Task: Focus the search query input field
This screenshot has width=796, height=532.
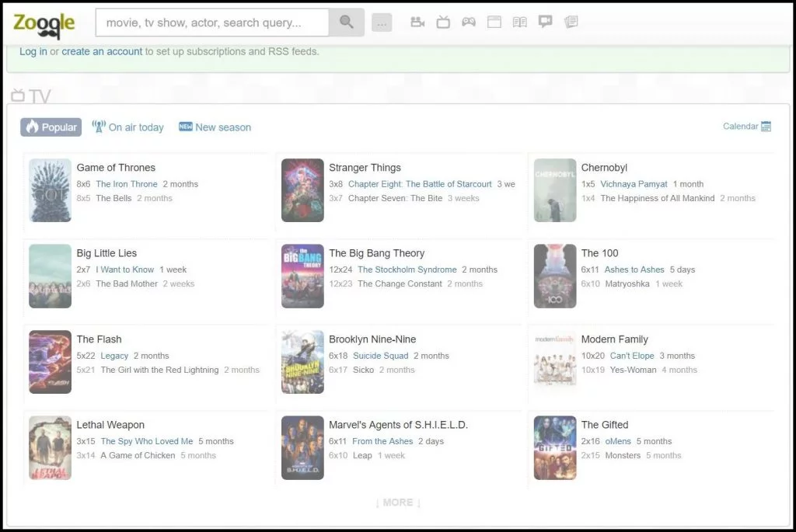Action: coord(211,23)
